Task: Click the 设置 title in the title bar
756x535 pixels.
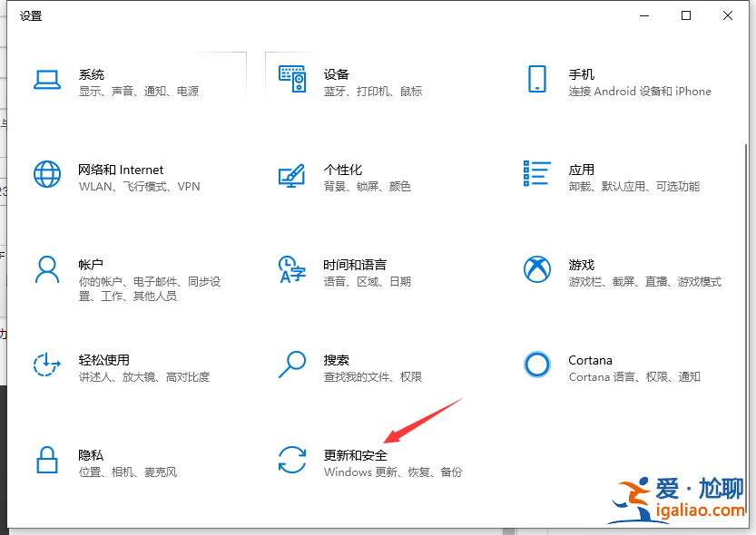Action: (x=31, y=15)
